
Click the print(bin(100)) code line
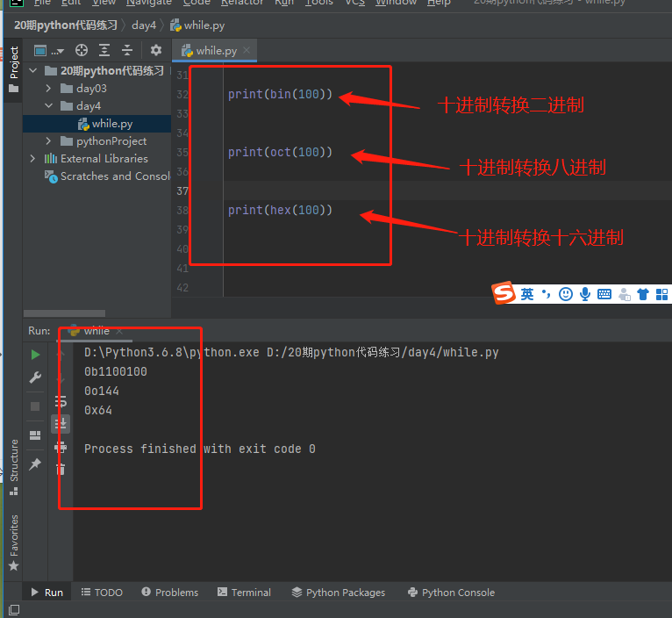click(x=280, y=94)
